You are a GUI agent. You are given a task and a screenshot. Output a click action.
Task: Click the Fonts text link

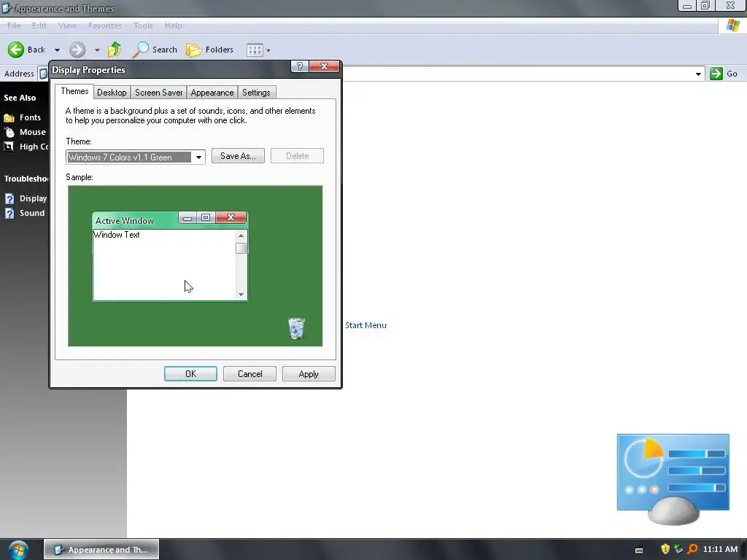(30, 117)
